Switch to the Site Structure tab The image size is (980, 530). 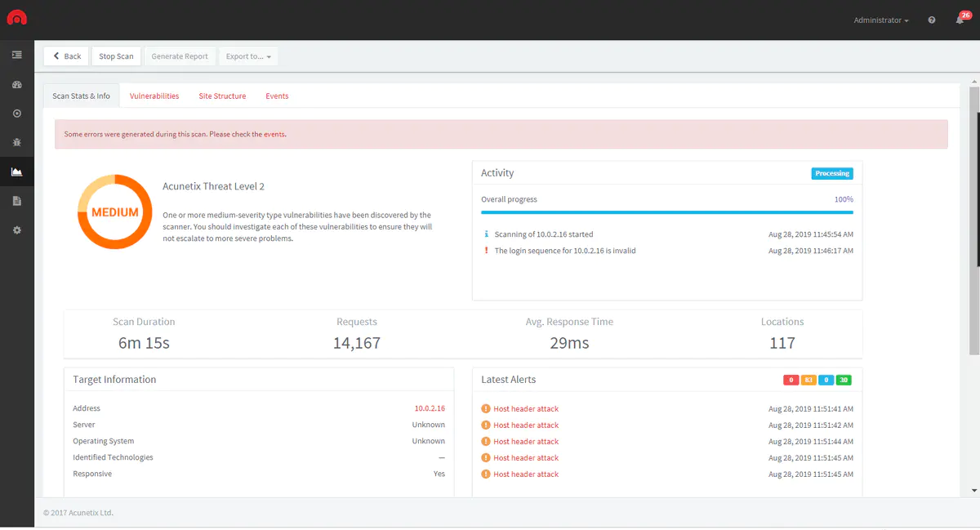[x=222, y=96]
